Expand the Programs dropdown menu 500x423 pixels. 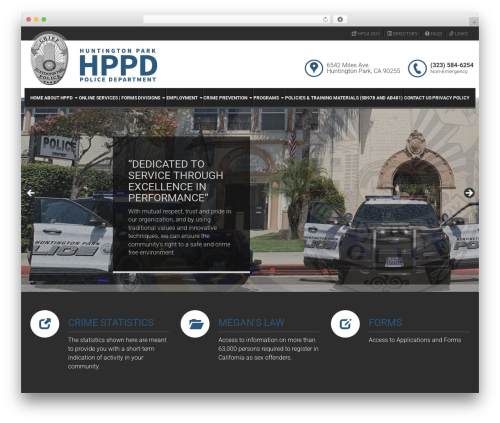click(x=269, y=98)
